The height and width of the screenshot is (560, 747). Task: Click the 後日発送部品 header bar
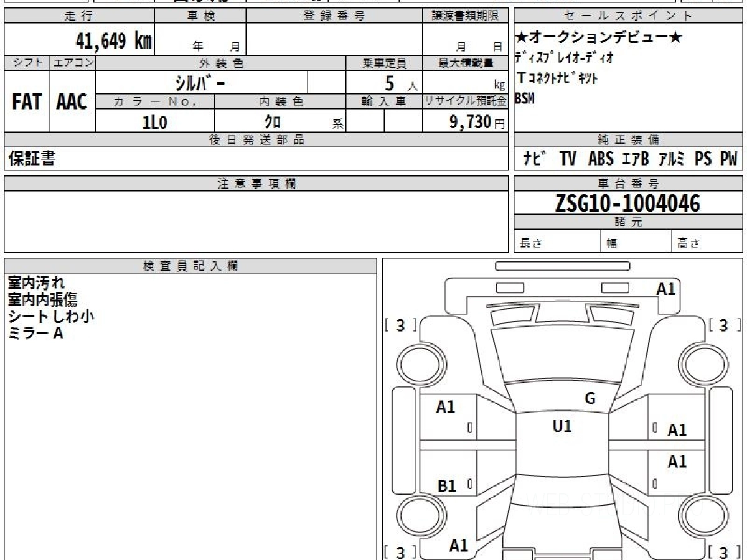256,140
